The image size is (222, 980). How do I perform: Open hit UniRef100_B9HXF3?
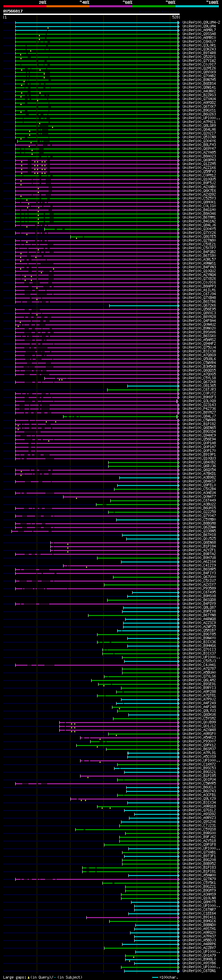pyautogui.click(x=199, y=397)
